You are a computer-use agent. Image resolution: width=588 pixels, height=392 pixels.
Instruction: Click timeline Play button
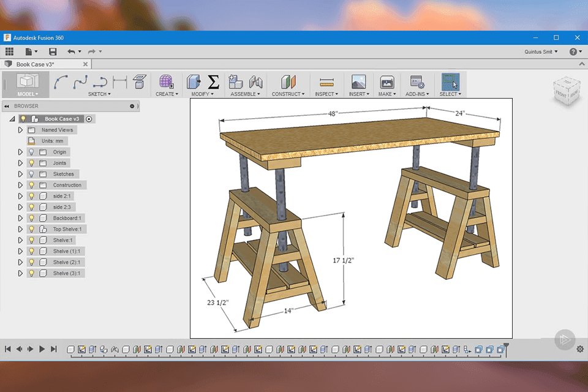42,349
